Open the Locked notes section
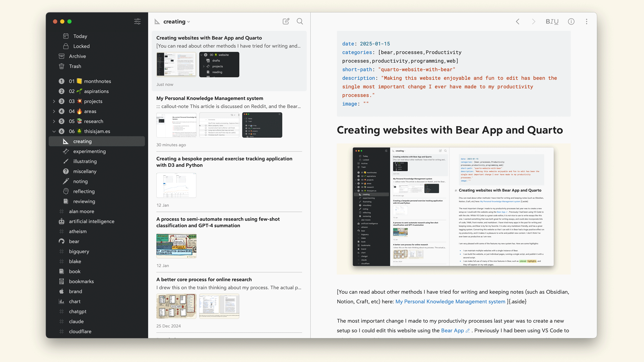 pos(81,46)
